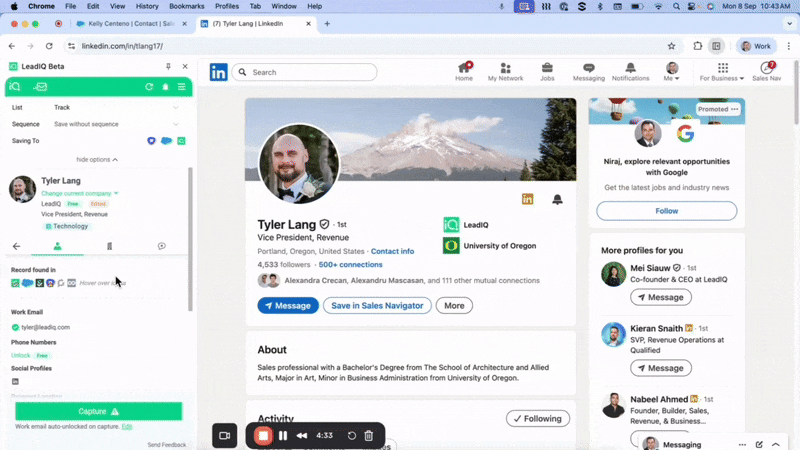Collapse panel with hide options

[x=97, y=159]
